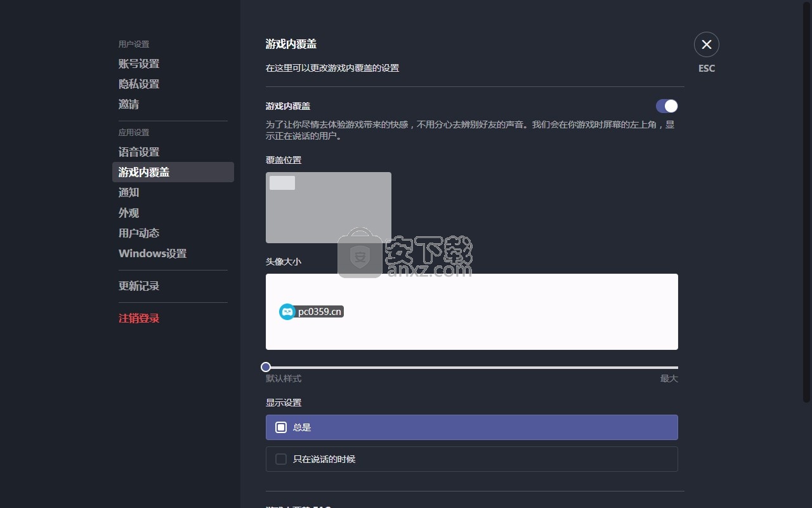This screenshot has width=812, height=508.
Task: Click the 显示设置 heading
Action: coord(284,403)
